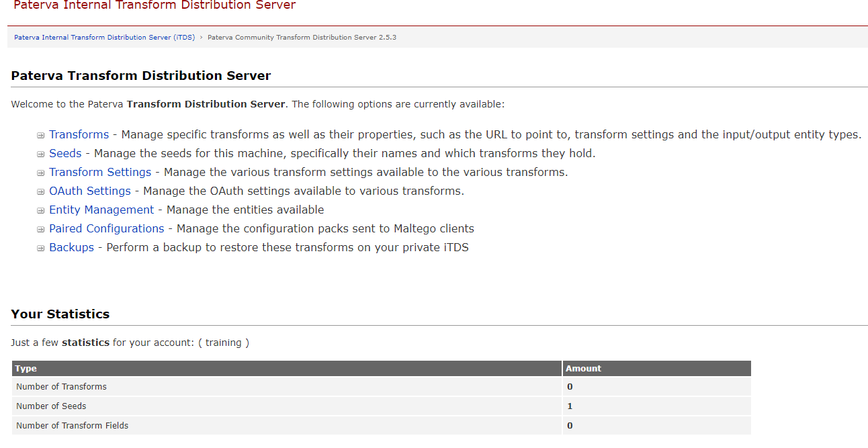Click the amount value for Number of Transform Fields
Screen dimensions: 868x448
[x=570, y=426]
